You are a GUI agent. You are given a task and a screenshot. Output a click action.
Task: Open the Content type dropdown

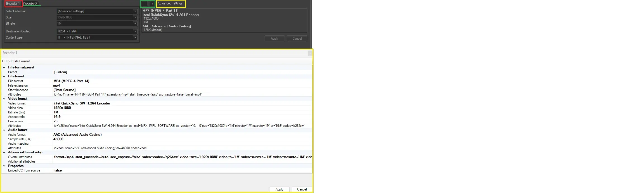tap(135, 37)
